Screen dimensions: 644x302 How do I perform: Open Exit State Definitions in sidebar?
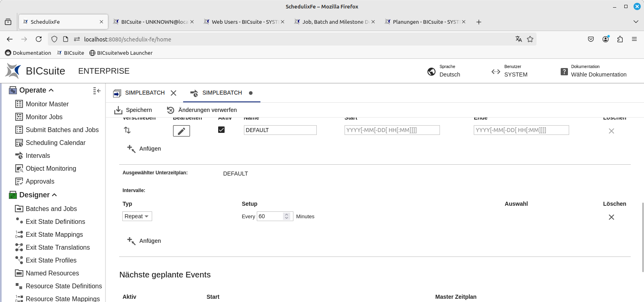(x=55, y=221)
